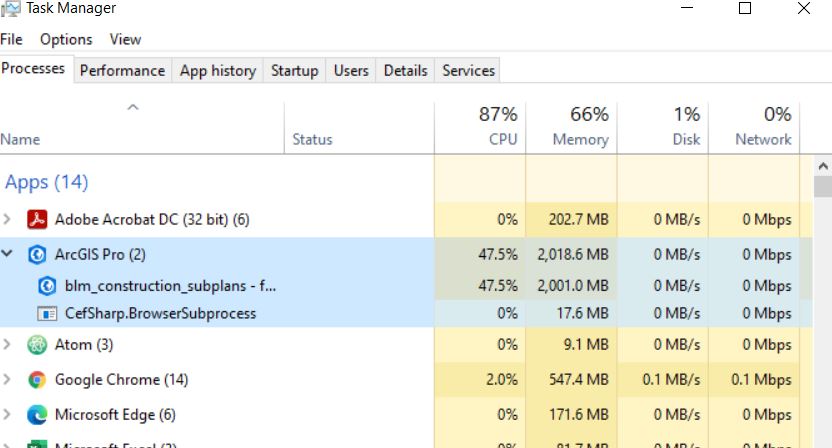Open the Startup tab
832x448 pixels.
pyautogui.click(x=295, y=71)
